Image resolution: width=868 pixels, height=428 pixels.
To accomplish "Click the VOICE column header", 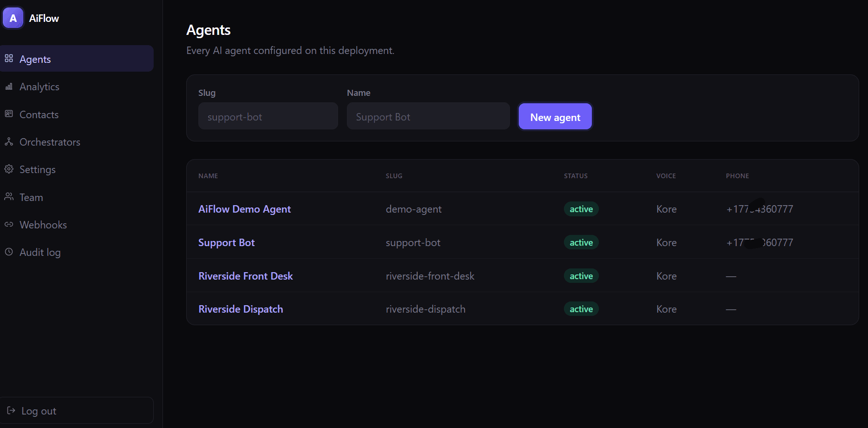I will click(666, 176).
